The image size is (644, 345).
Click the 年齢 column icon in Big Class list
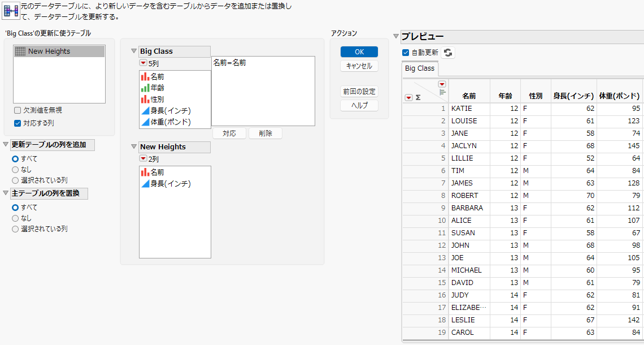pyautogui.click(x=145, y=88)
